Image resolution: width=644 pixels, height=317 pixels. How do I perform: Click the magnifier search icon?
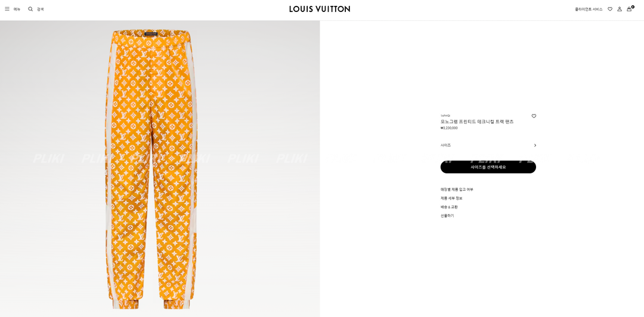(30, 9)
